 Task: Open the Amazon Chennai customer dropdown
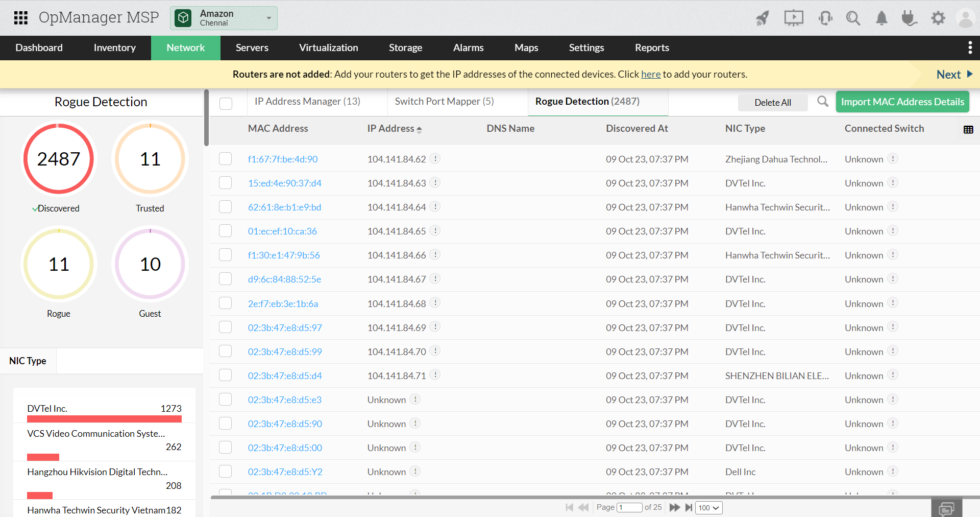tap(269, 18)
